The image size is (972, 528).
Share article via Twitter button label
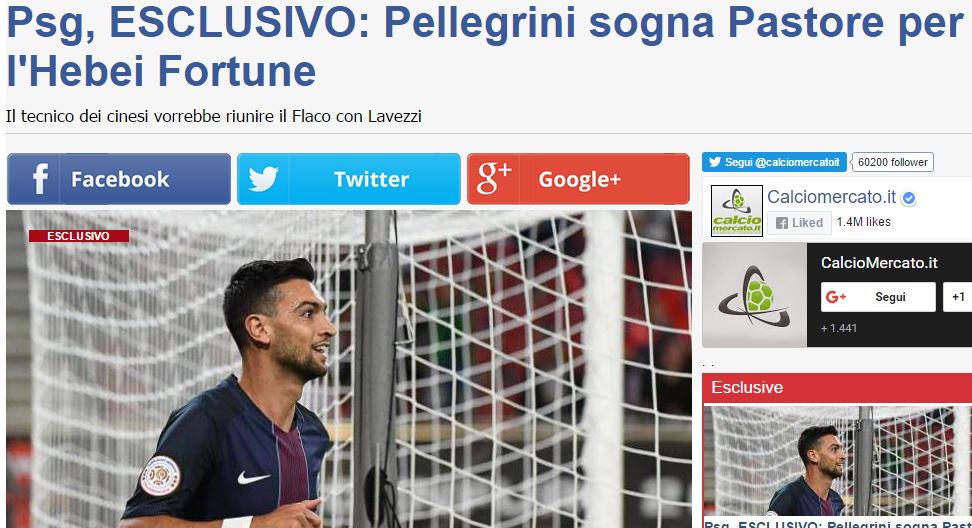371,179
